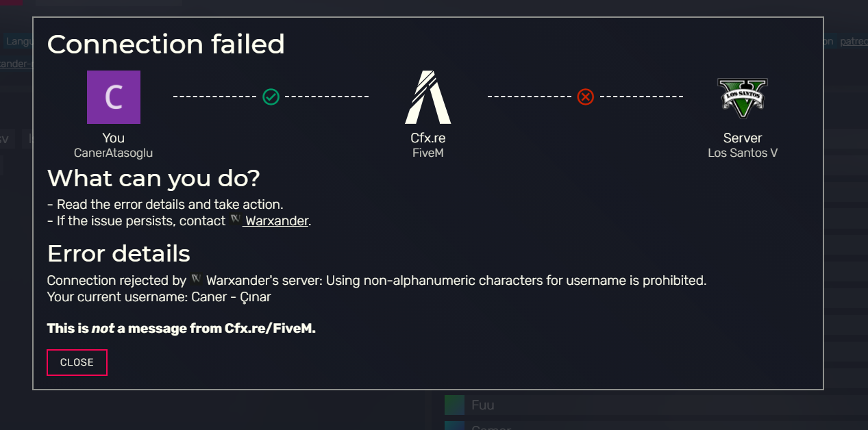The image size is (868, 430).
Task: Open the patreon link behind the dialog
Action: point(853,41)
